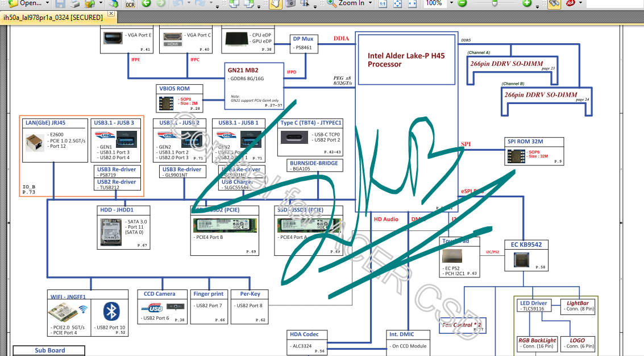
Task: Click the "HDD - JHDD1" heading
Action: point(117,210)
